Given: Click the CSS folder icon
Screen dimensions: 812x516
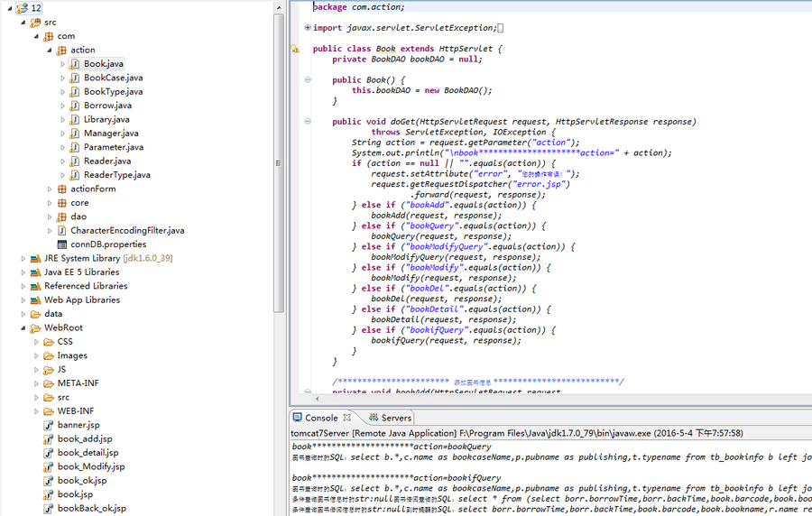Looking at the screenshot, I should pyautogui.click(x=49, y=342).
